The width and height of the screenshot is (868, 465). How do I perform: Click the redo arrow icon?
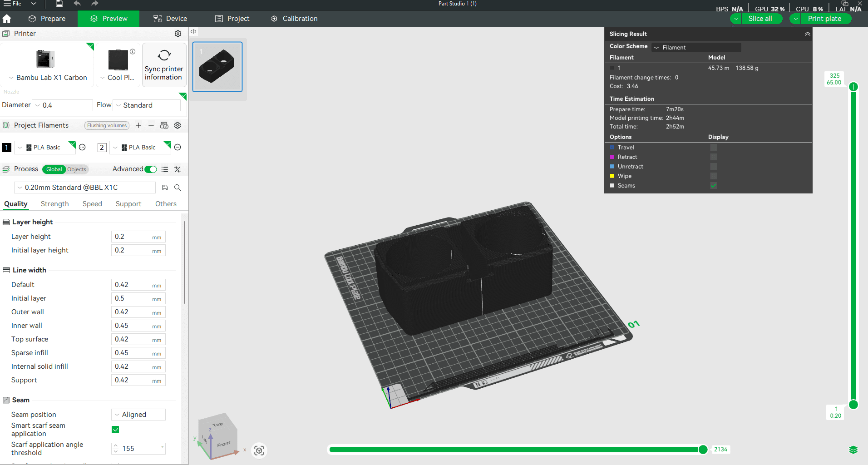click(x=94, y=4)
